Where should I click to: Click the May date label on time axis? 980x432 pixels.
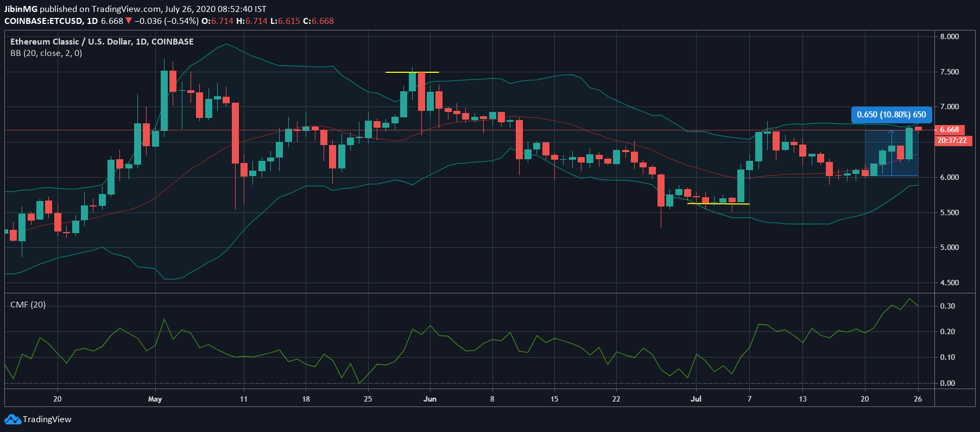pyautogui.click(x=155, y=399)
